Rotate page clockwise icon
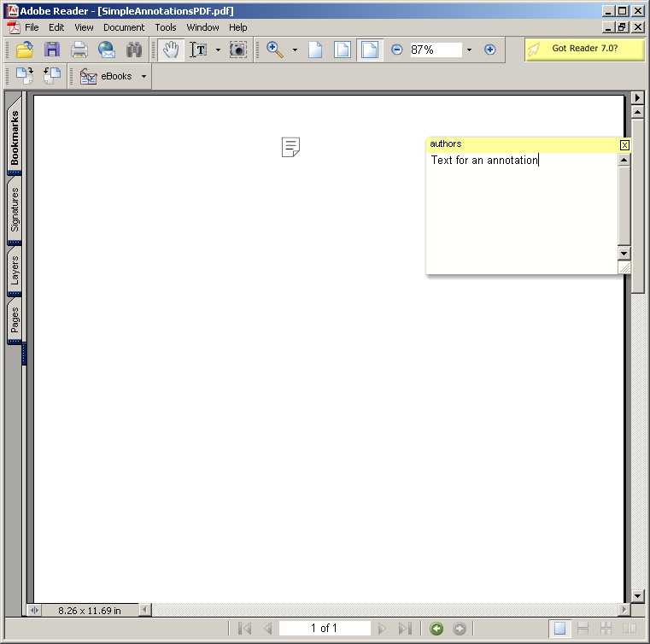The width and height of the screenshot is (650, 644). (25, 76)
